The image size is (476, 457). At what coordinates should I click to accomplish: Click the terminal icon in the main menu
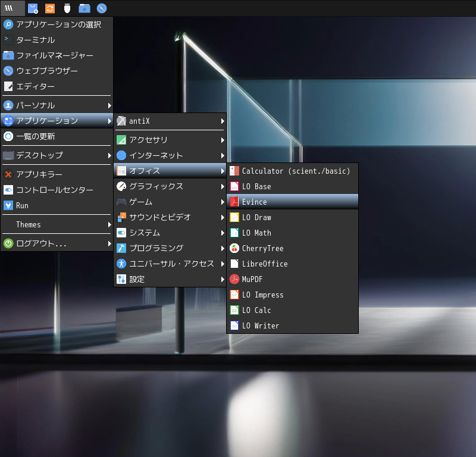point(8,40)
